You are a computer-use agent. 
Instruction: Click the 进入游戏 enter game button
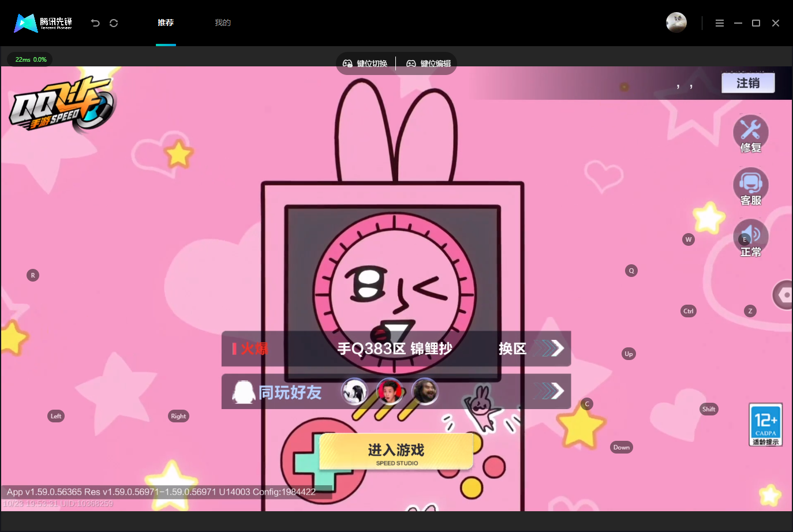point(396,452)
